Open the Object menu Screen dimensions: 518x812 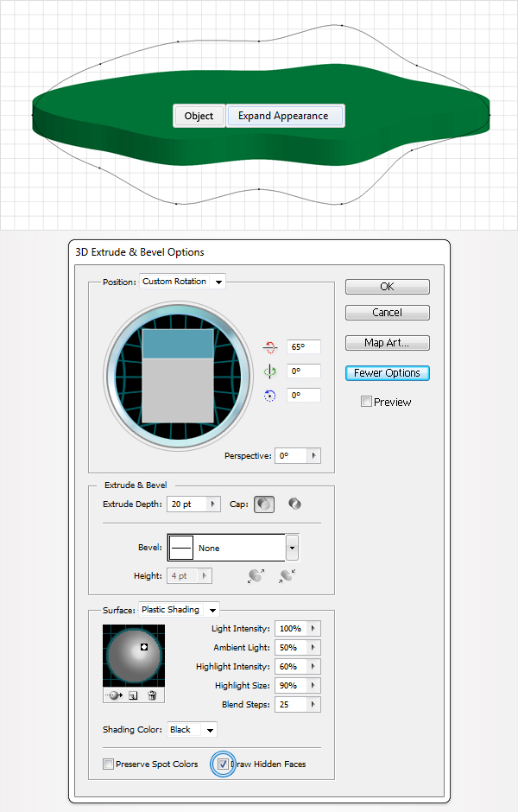199,116
